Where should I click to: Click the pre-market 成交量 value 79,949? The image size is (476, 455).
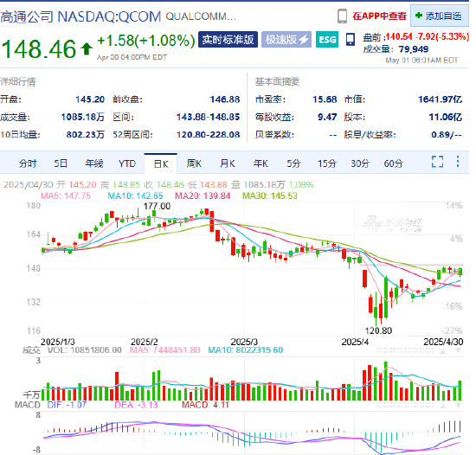(414, 49)
